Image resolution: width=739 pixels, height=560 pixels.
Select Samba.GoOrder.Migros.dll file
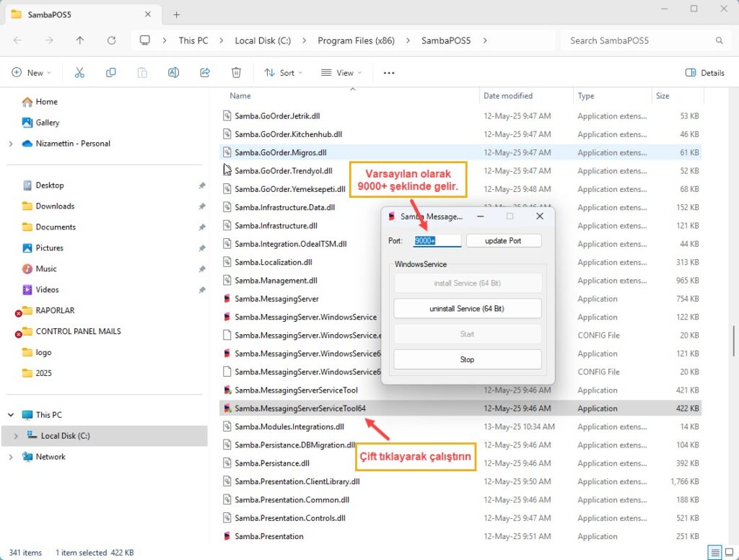tap(461, 153)
